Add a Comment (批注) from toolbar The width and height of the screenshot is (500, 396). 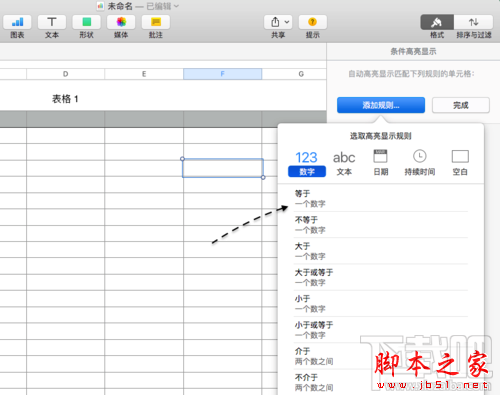[x=156, y=22]
